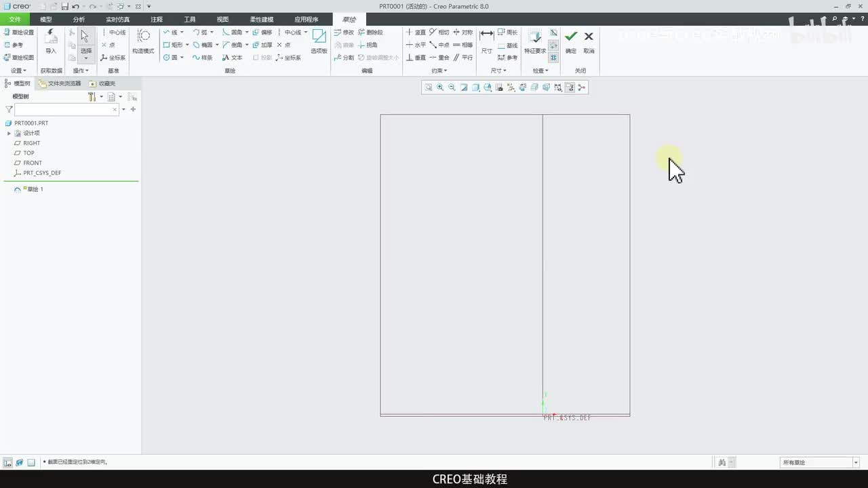
Task: Select the 文本 text tool
Action: pos(233,58)
